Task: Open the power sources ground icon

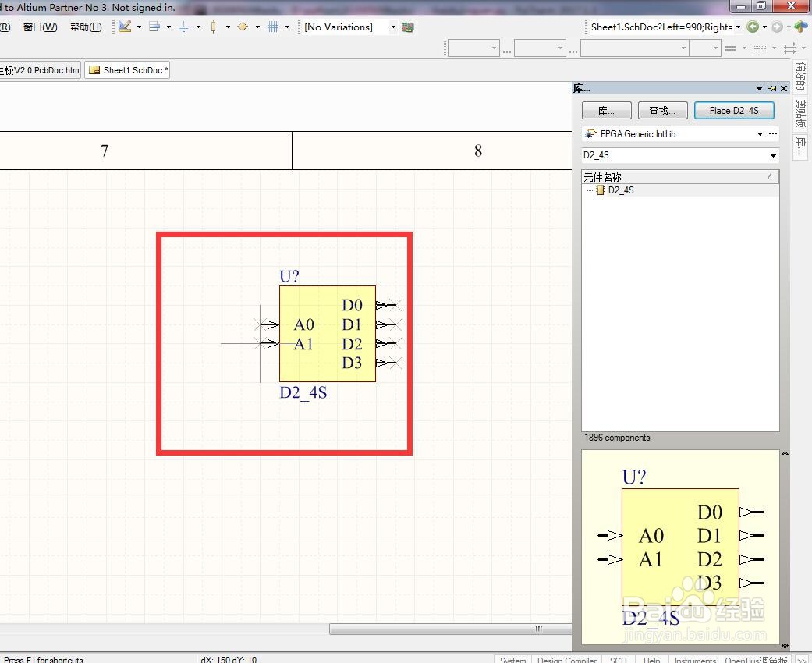Action: tap(184, 27)
